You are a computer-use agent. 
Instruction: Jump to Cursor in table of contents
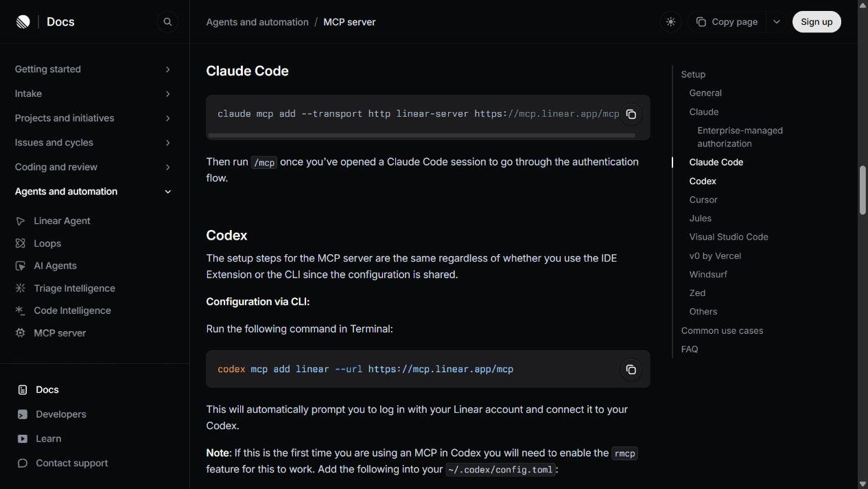click(703, 199)
